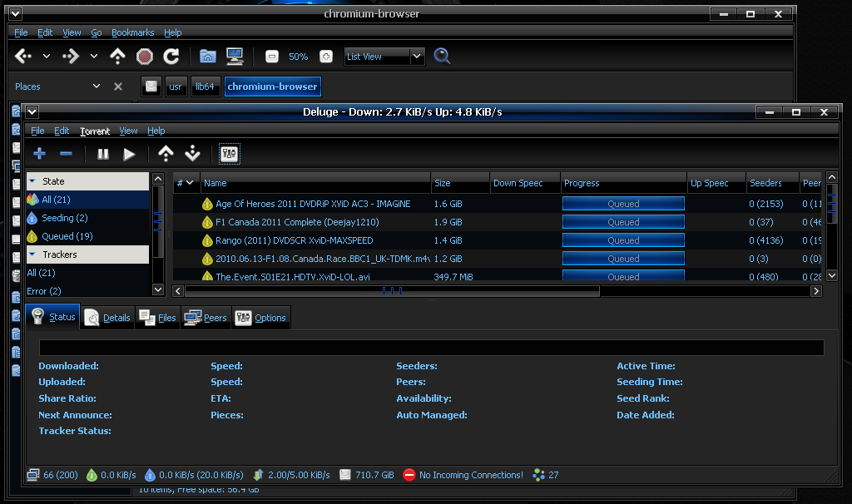This screenshot has width=852, height=504.
Task: Go back in chromium-browser file window
Action: (x=23, y=56)
